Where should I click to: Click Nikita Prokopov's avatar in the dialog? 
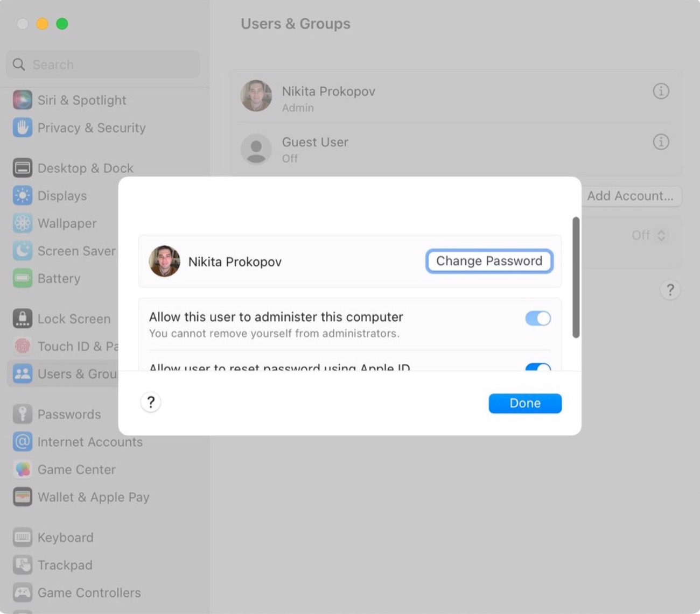pyautogui.click(x=164, y=262)
